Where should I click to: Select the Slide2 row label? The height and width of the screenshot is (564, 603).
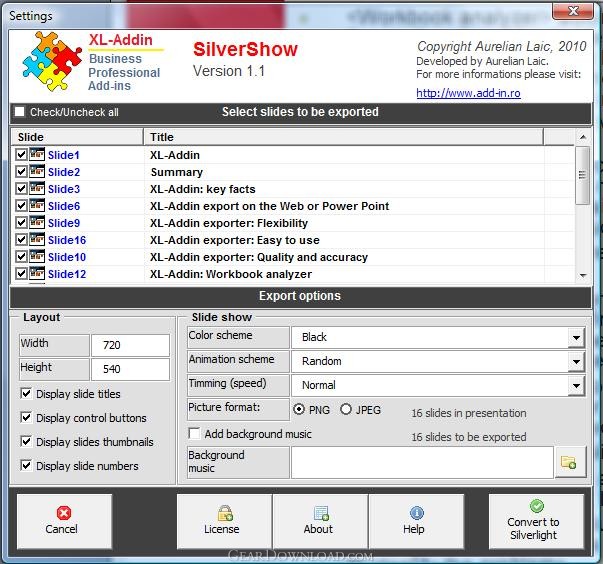click(x=64, y=172)
